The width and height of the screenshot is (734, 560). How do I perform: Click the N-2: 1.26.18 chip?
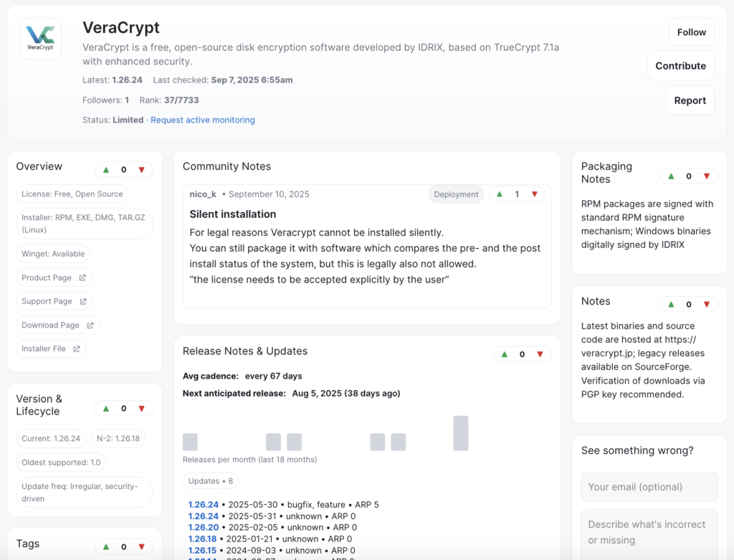pyautogui.click(x=118, y=439)
